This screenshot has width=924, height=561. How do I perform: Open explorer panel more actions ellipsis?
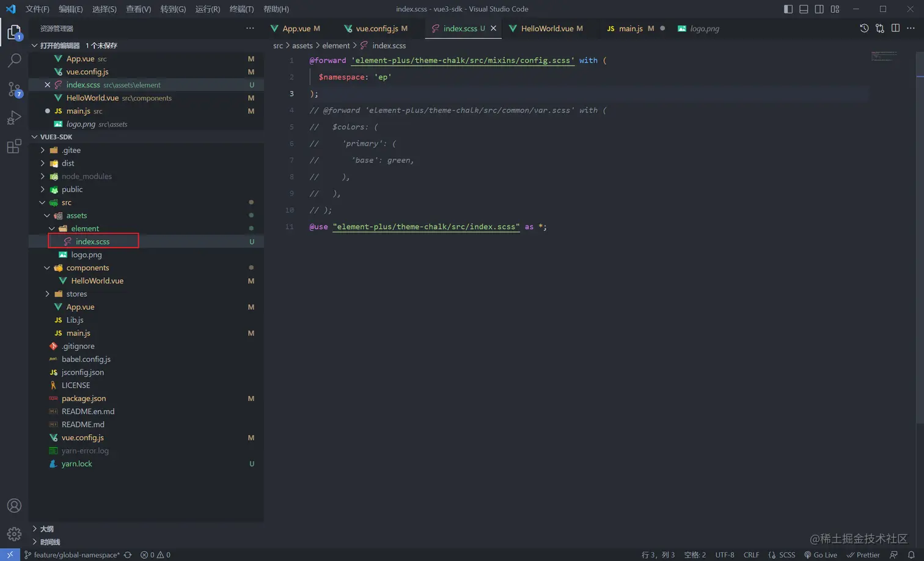(250, 28)
